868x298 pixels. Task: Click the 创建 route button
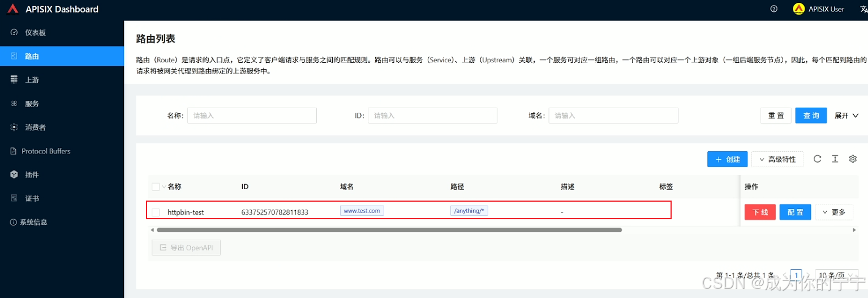(728, 159)
